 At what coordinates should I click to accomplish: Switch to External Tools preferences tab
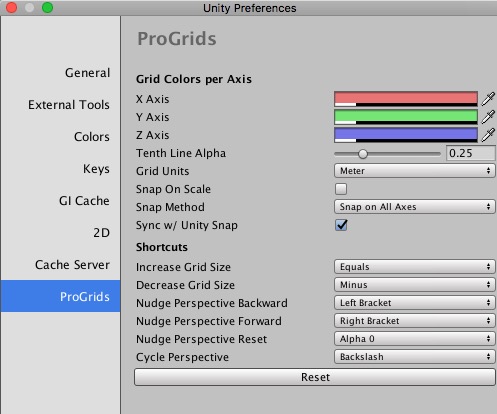pos(60,105)
